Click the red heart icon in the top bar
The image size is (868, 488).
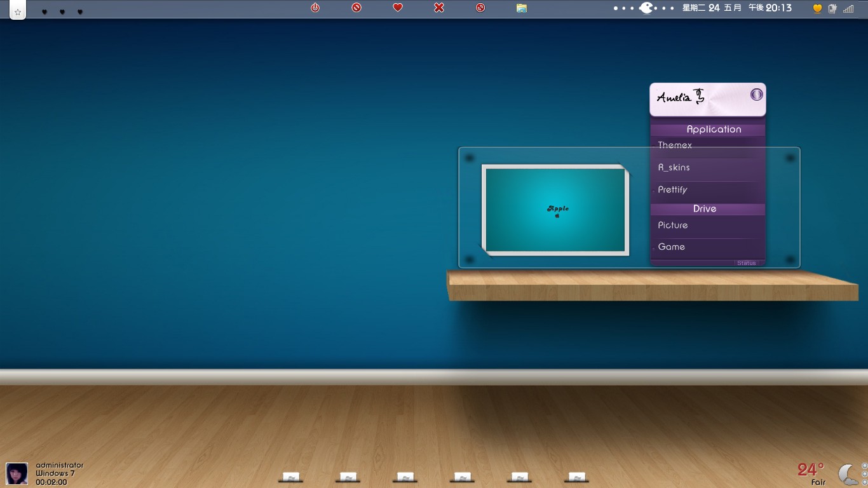[x=398, y=8]
